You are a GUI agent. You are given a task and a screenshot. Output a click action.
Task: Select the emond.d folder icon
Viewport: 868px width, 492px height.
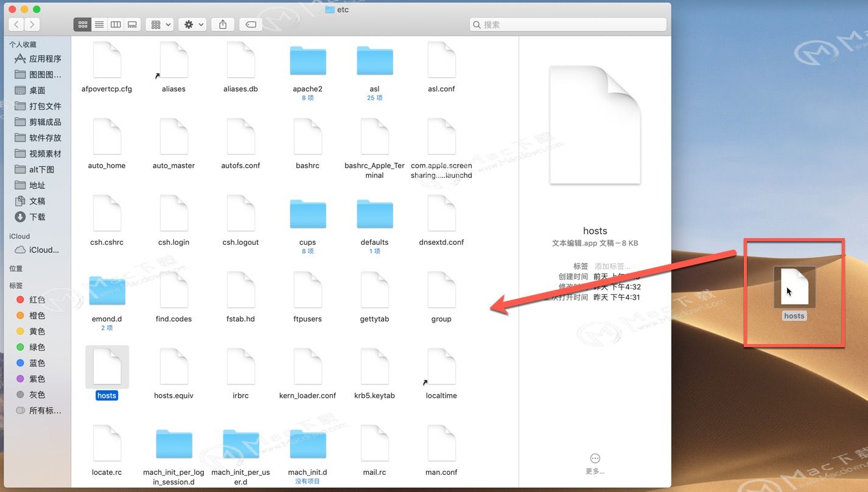(107, 291)
